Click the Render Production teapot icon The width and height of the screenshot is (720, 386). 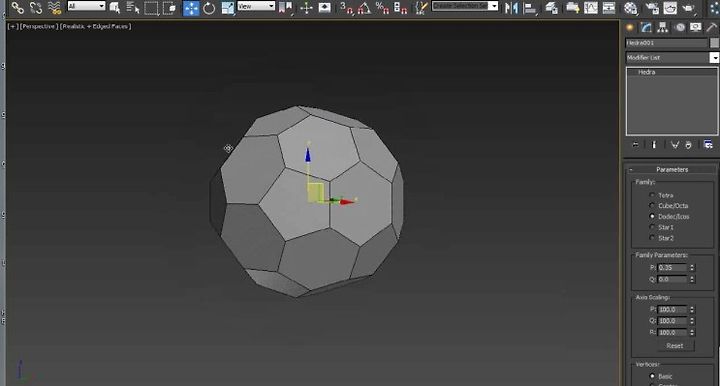click(688, 8)
